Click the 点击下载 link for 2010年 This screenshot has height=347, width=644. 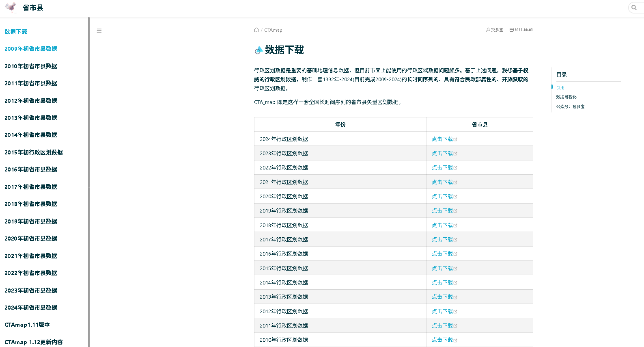tap(442, 340)
